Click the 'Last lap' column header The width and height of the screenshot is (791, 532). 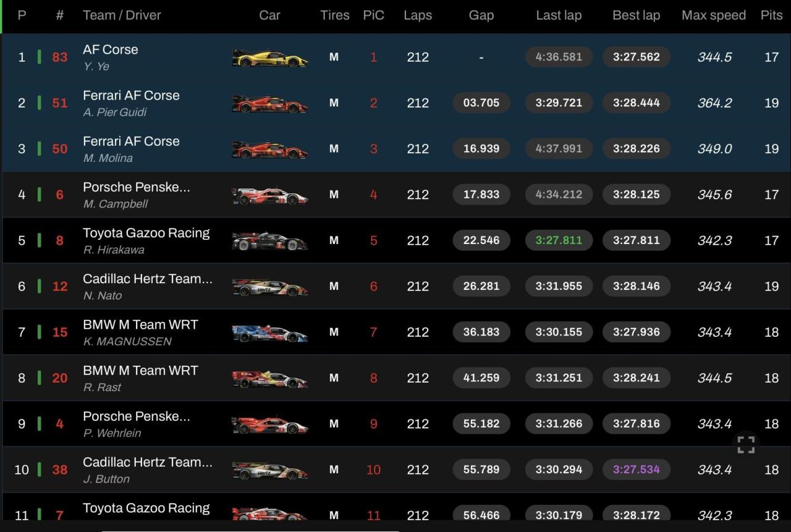(559, 15)
